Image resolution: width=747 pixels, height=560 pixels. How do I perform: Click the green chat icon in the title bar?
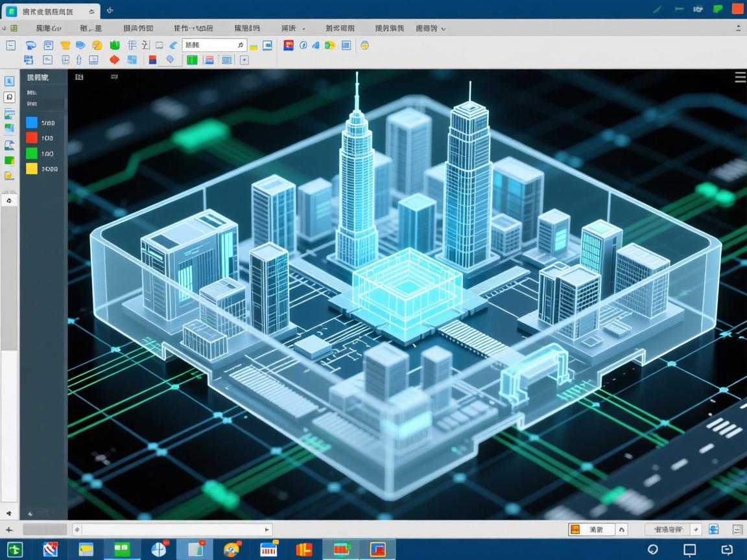[x=718, y=9]
